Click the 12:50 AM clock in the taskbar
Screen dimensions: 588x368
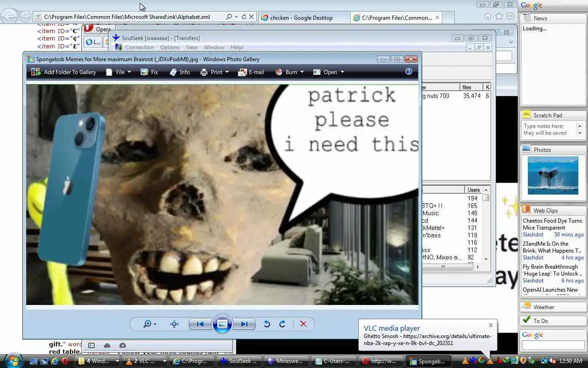571,361
